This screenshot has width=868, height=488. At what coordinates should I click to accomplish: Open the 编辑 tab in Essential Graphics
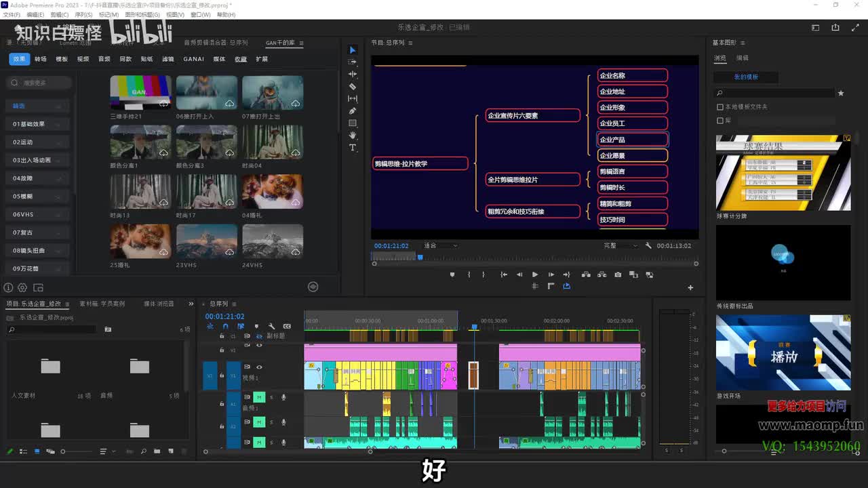point(743,58)
